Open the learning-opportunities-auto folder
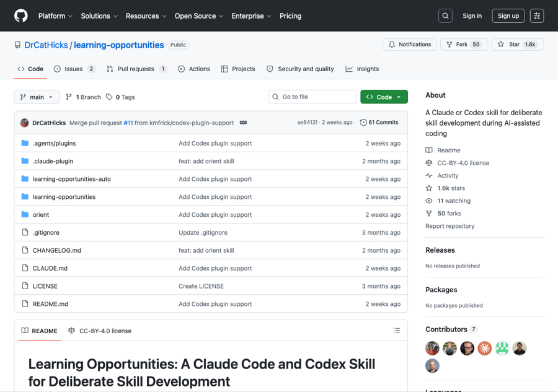Image resolution: width=558 pixels, height=392 pixels. (x=71, y=179)
